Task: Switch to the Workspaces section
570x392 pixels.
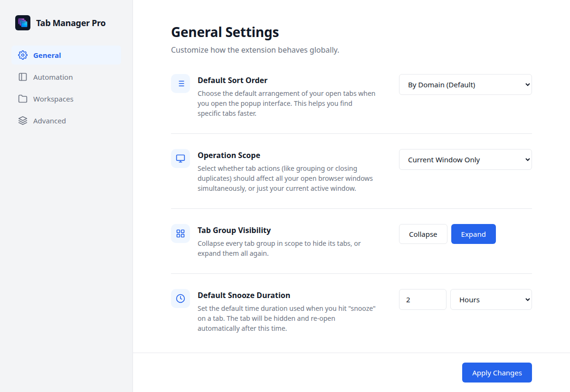Action: tap(66, 99)
